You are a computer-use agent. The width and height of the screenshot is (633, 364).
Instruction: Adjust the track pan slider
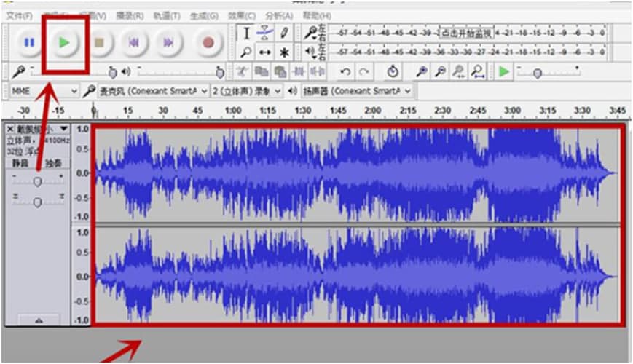38,201
